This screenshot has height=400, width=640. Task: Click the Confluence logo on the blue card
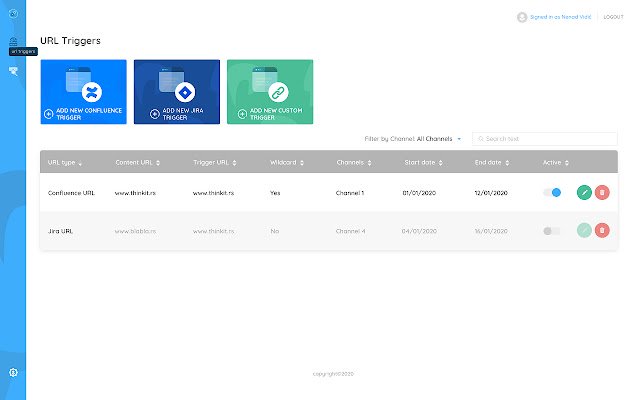coord(92,92)
